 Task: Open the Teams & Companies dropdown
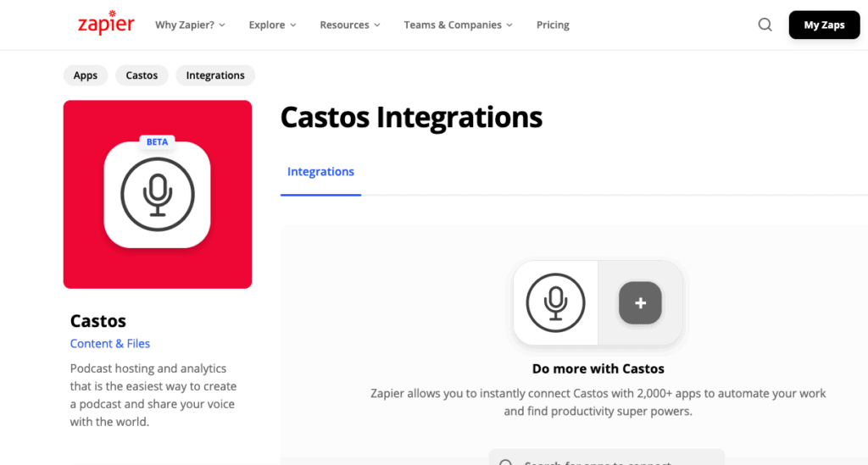click(x=458, y=25)
